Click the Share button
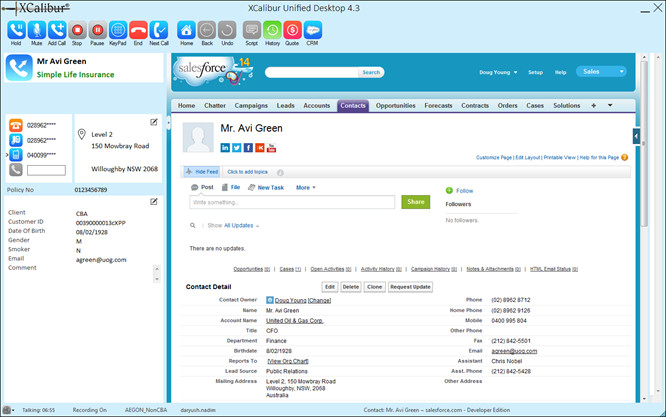The width and height of the screenshot is (666, 417). tap(414, 202)
